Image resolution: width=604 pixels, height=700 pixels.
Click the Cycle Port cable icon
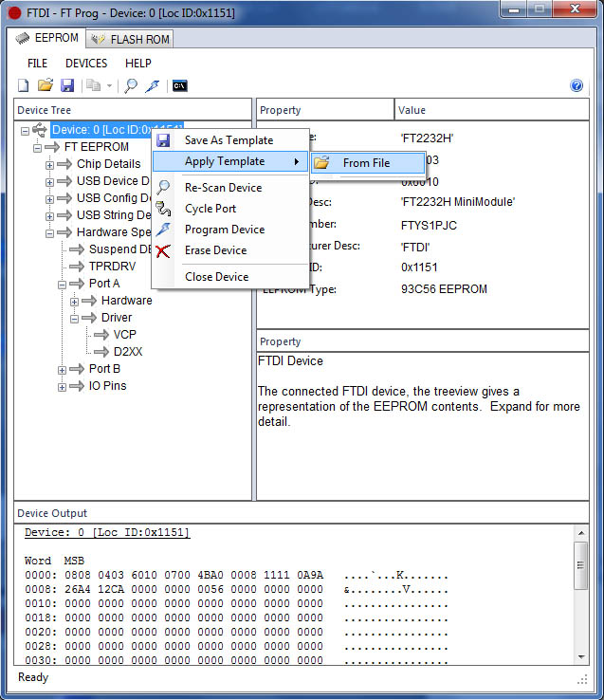(163, 209)
